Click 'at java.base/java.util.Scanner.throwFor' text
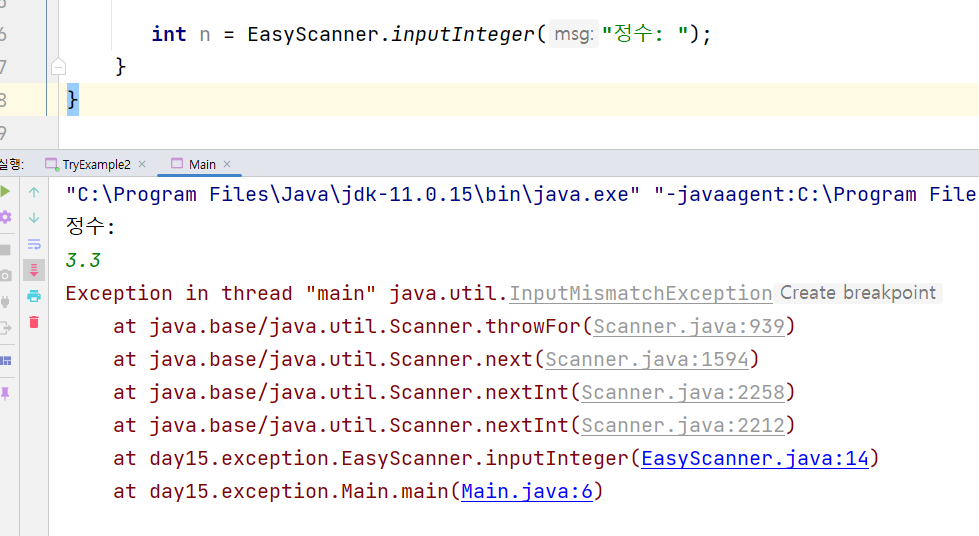The width and height of the screenshot is (979, 536). [x=347, y=326]
